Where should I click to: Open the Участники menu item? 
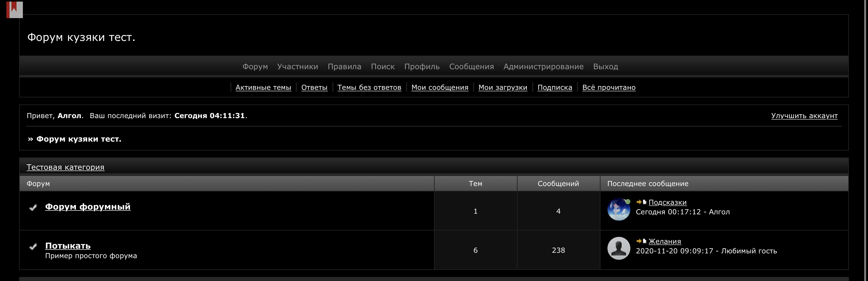pyautogui.click(x=297, y=67)
